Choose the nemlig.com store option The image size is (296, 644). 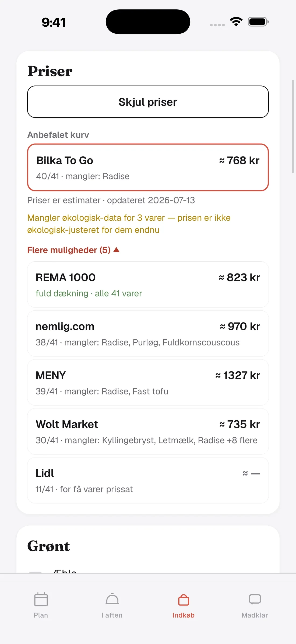[x=148, y=334]
